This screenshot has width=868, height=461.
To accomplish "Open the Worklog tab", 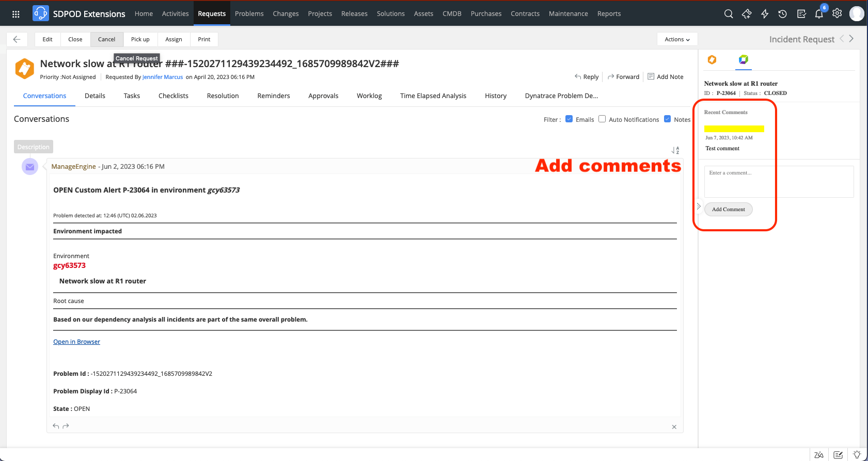I will click(x=369, y=96).
